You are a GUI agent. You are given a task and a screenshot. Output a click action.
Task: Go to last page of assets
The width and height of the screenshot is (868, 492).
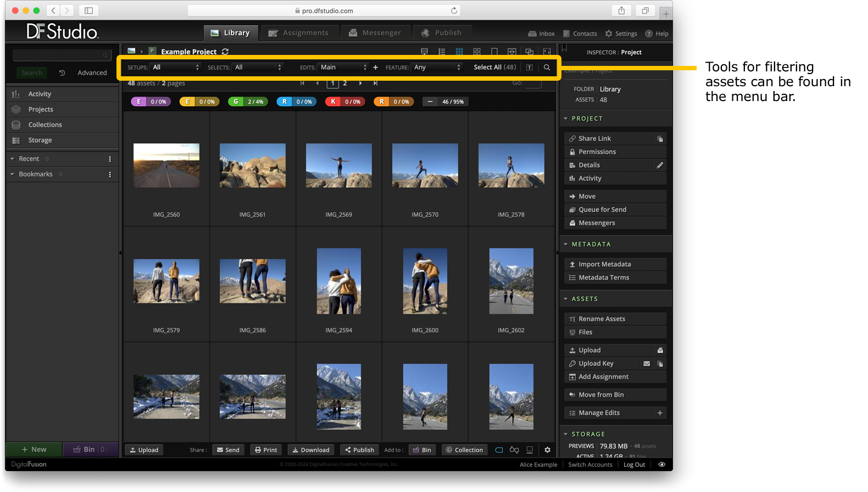[x=375, y=83]
